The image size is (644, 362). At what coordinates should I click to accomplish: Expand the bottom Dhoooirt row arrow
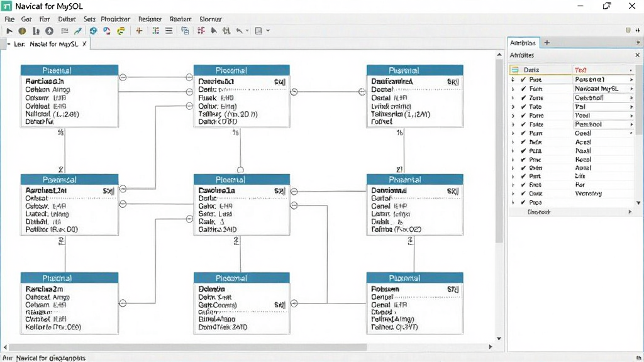pos(630,212)
